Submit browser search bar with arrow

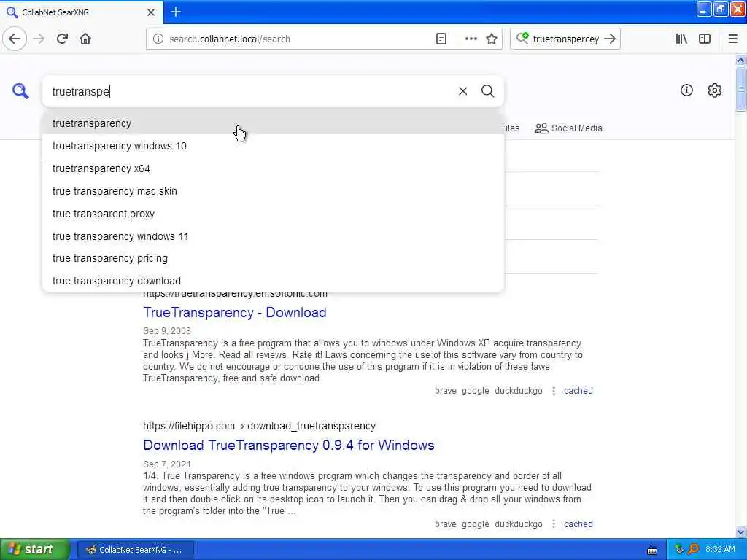[610, 39]
